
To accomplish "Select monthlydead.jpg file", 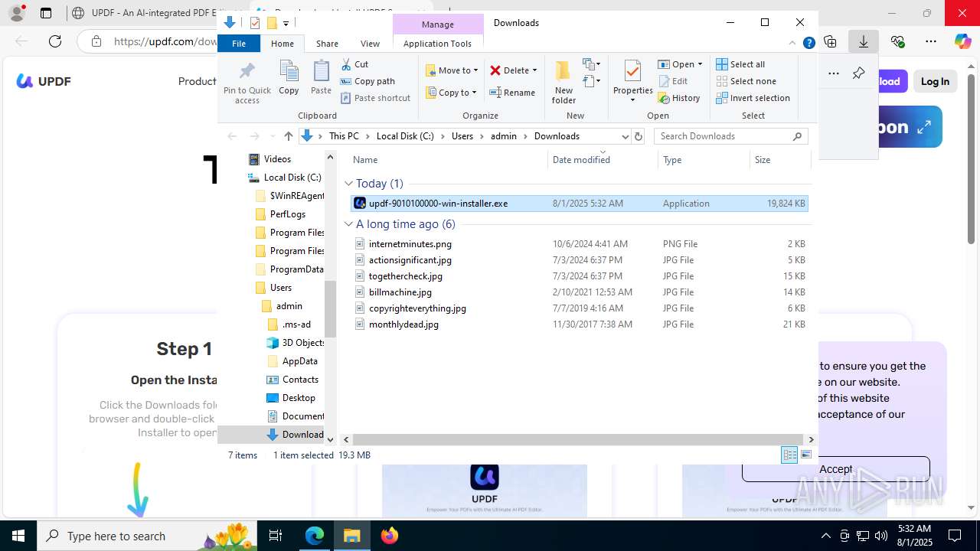I will point(579,324).
